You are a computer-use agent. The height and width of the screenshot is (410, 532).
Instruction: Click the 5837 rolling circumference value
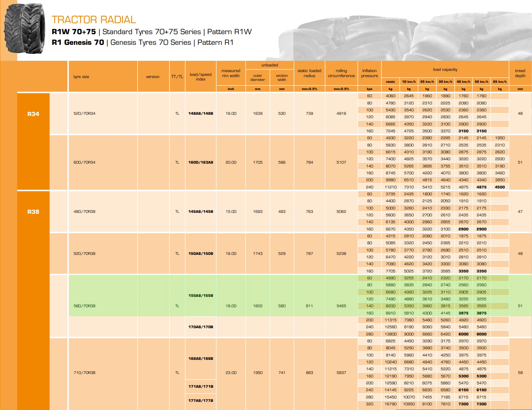coord(341,373)
